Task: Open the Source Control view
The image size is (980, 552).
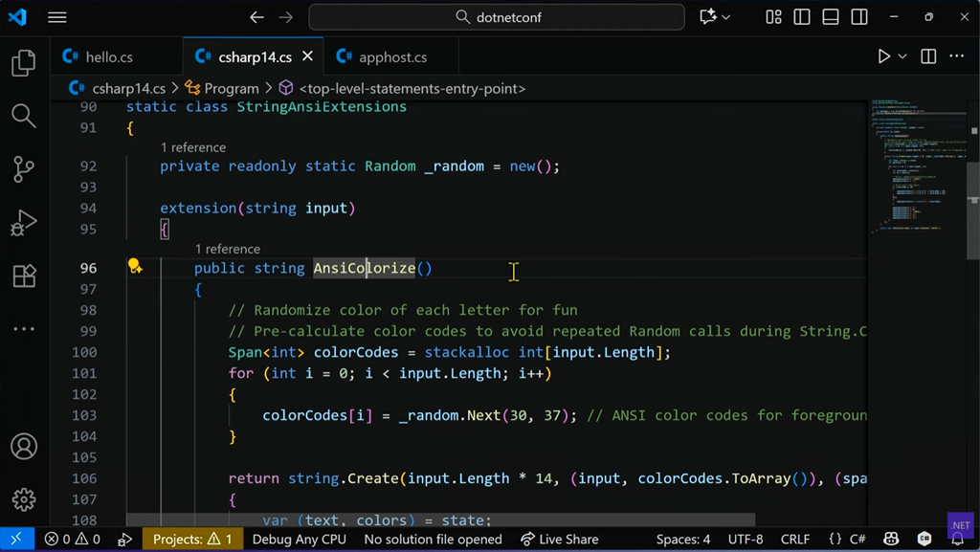Action: (24, 169)
